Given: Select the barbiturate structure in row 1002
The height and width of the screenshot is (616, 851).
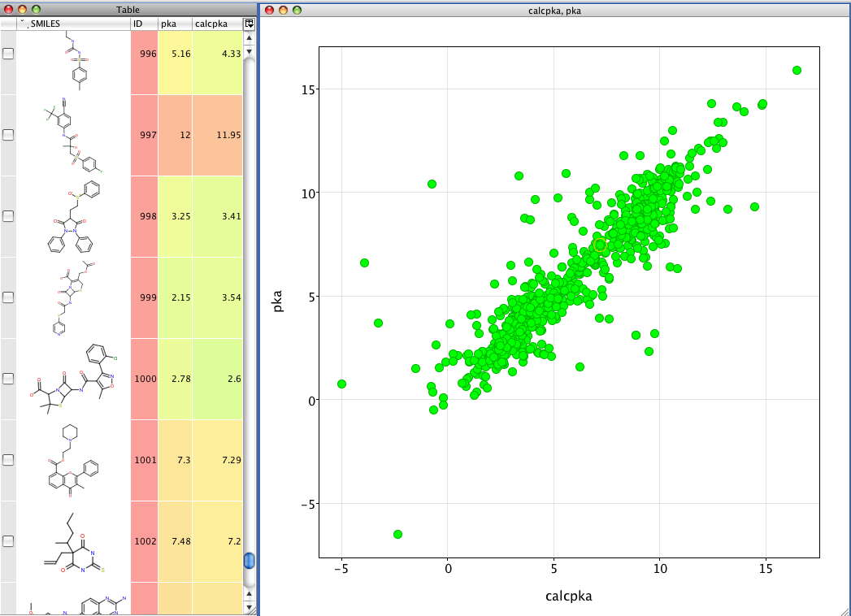Looking at the screenshot, I should (73, 542).
